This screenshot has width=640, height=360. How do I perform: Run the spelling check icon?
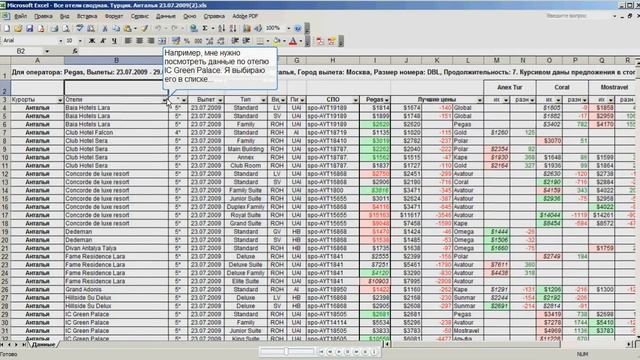click(x=80, y=28)
